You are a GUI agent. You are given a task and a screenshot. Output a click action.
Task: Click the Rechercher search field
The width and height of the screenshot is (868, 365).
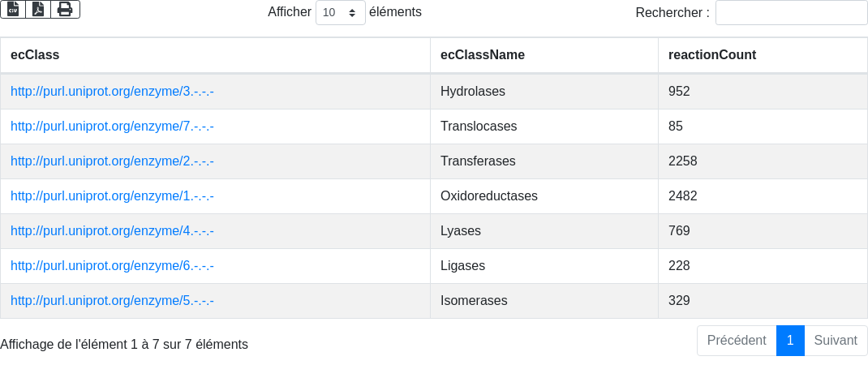click(791, 13)
